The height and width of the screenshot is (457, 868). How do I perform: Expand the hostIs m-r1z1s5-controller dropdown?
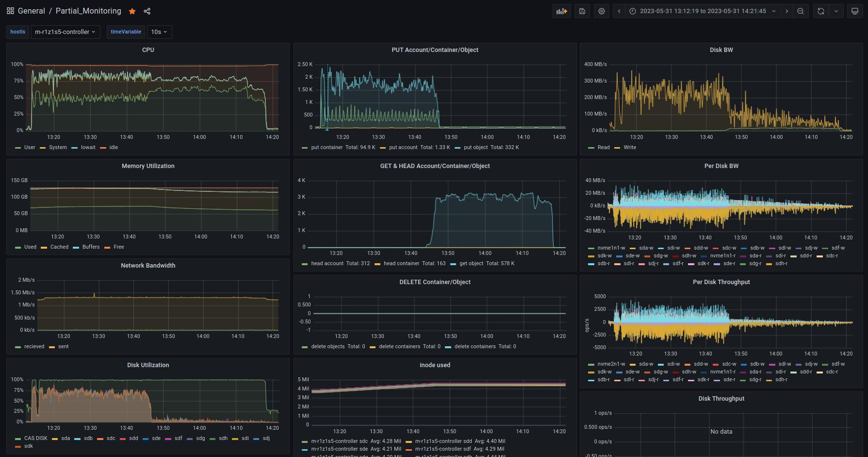(65, 32)
